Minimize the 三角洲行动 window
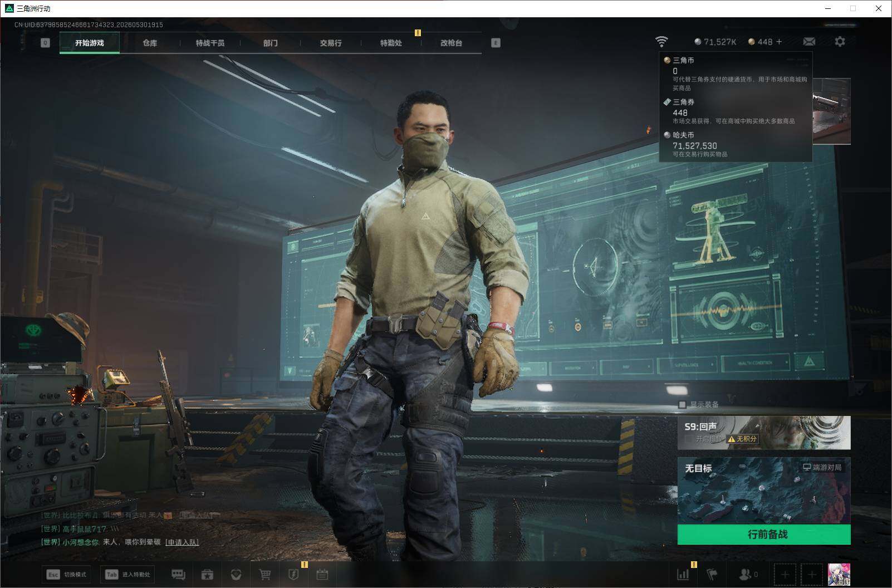The height and width of the screenshot is (588, 892). click(x=827, y=8)
